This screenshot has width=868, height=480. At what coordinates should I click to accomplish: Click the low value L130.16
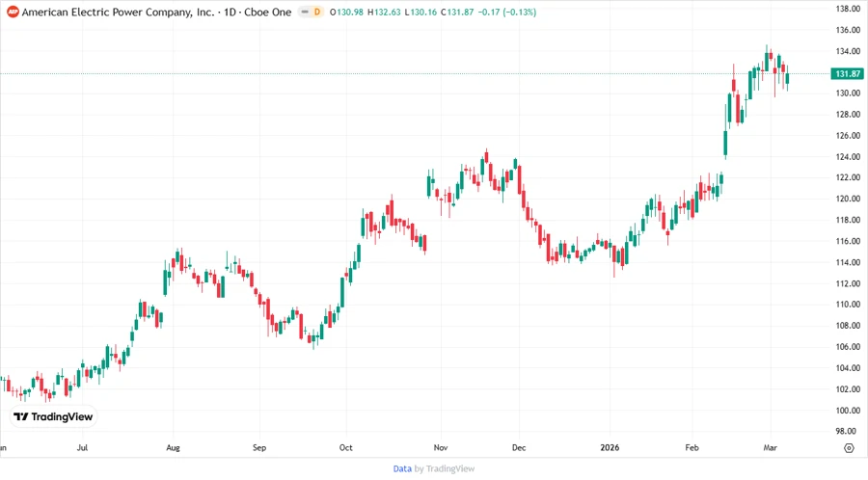click(x=420, y=13)
